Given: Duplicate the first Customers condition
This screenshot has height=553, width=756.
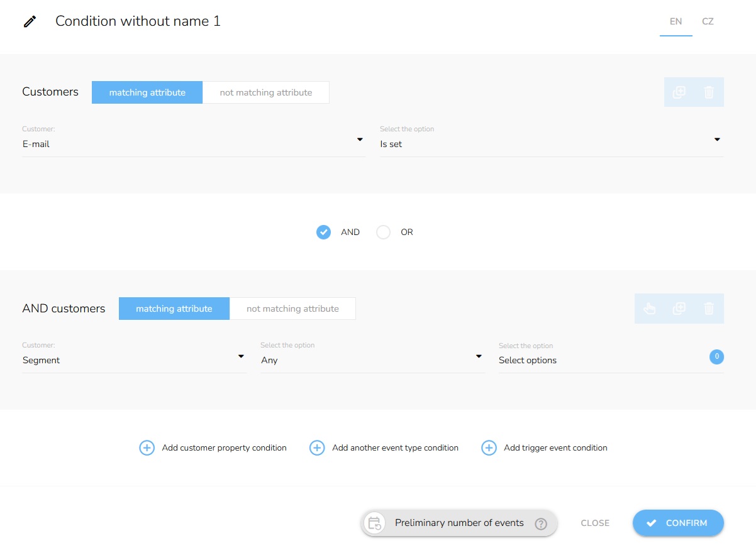Looking at the screenshot, I should point(679,92).
